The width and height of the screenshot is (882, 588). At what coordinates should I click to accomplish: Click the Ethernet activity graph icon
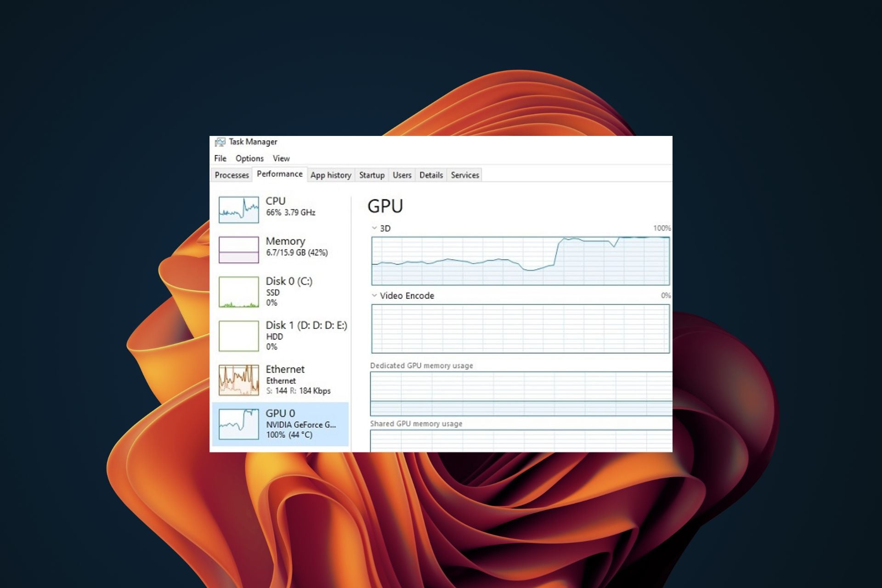coord(238,380)
